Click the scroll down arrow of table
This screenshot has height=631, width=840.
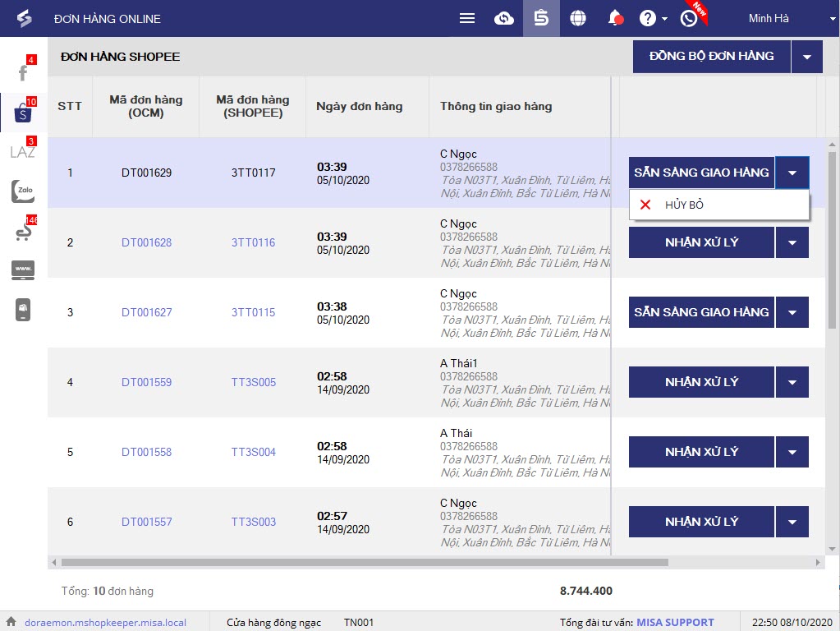coord(832,549)
